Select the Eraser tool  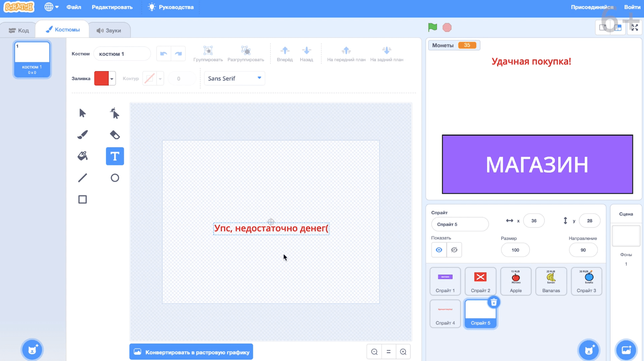click(x=115, y=135)
